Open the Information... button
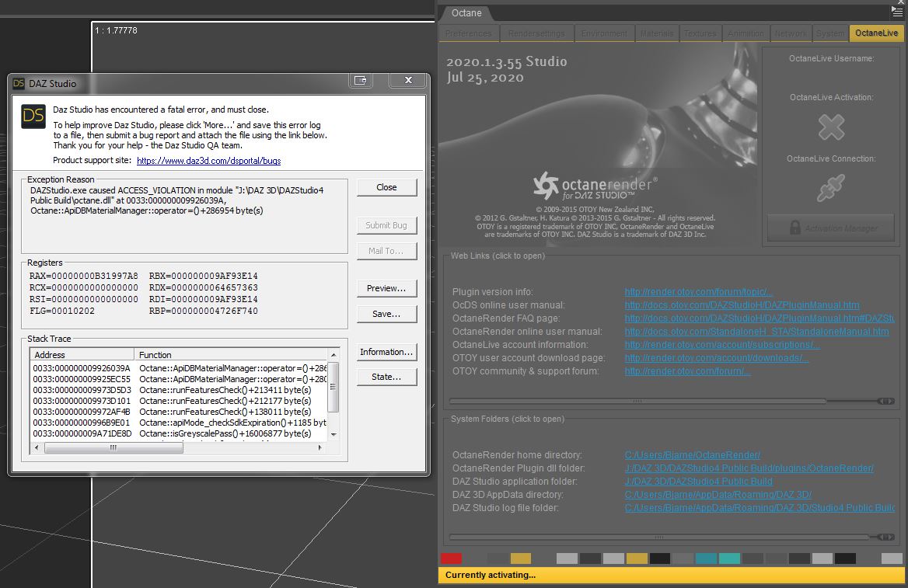The width and height of the screenshot is (908, 588). click(387, 352)
